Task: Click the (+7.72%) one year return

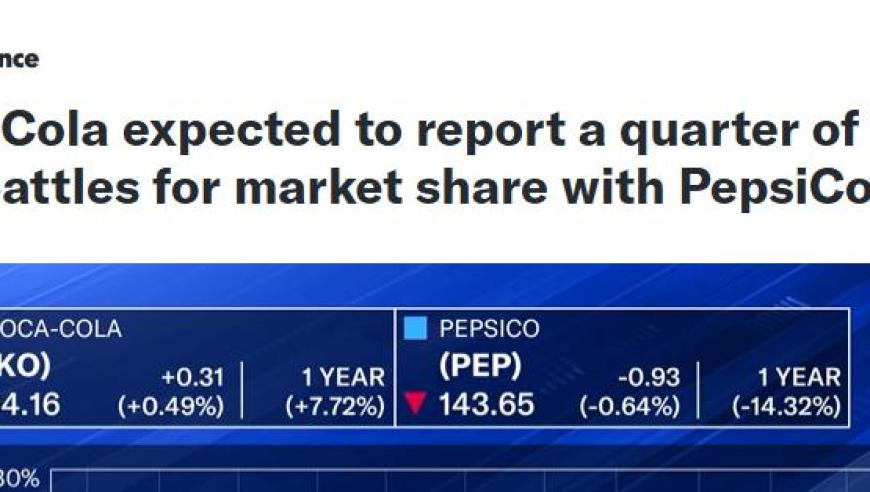Action: click(x=335, y=407)
